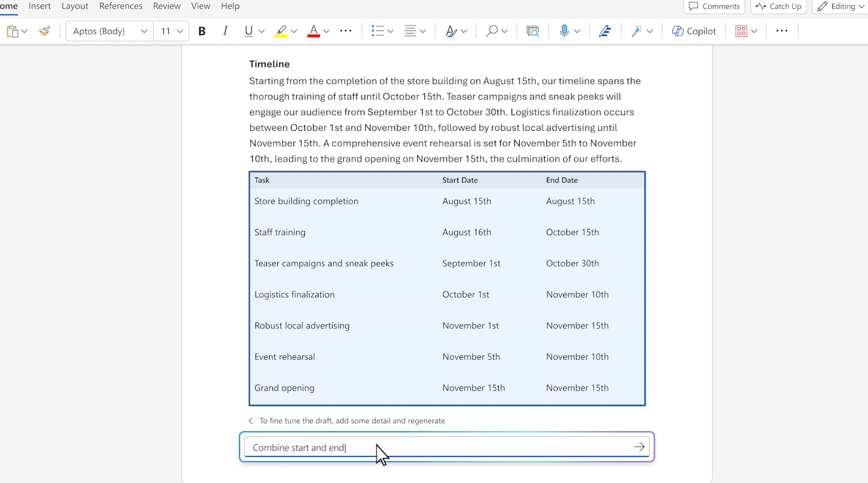
Task: Click the icon left of the microphone
Action: pos(533,31)
